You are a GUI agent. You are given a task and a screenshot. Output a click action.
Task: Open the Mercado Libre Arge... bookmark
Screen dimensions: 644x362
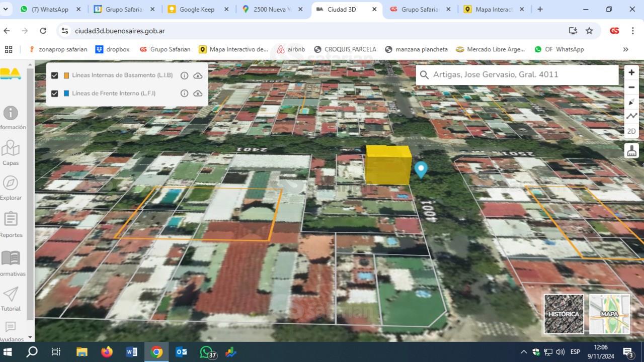[x=491, y=49]
